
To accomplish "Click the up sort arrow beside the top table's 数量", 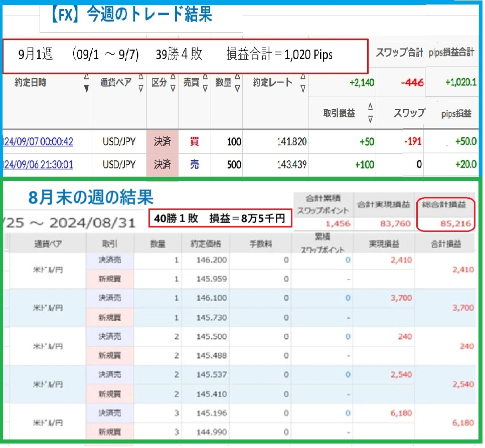I will click(237, 76).
